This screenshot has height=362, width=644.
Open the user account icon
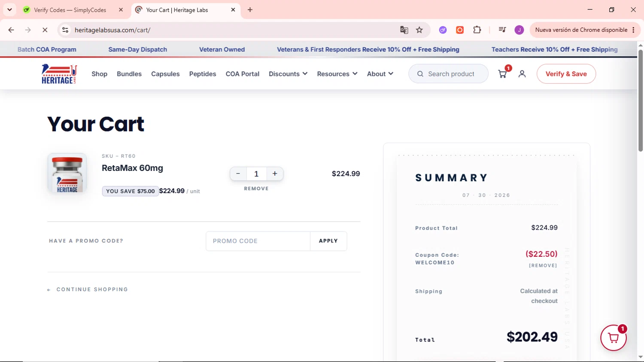522,74
